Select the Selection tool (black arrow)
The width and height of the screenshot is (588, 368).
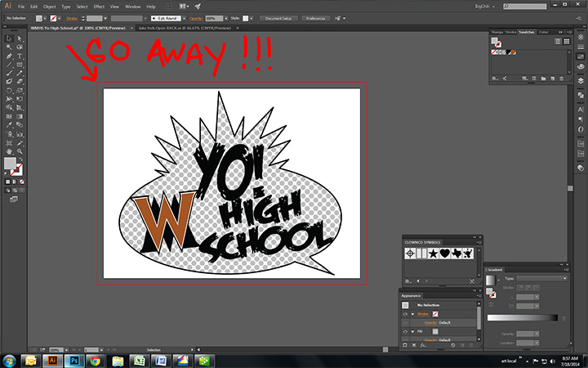(x=9, y=38)
